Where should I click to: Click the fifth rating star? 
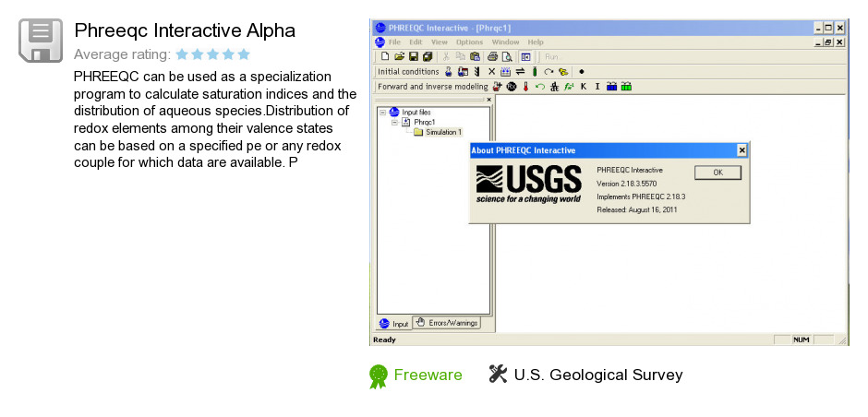coord(244,54)
